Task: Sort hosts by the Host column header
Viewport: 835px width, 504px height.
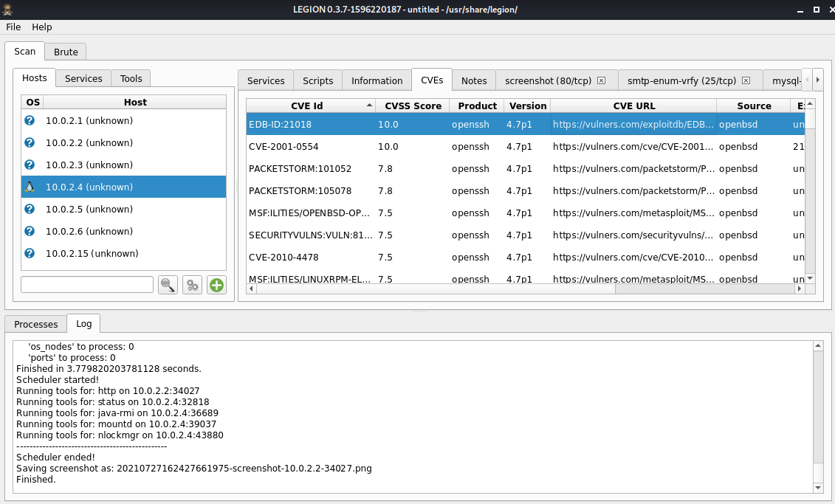Action: click(135, 102)
